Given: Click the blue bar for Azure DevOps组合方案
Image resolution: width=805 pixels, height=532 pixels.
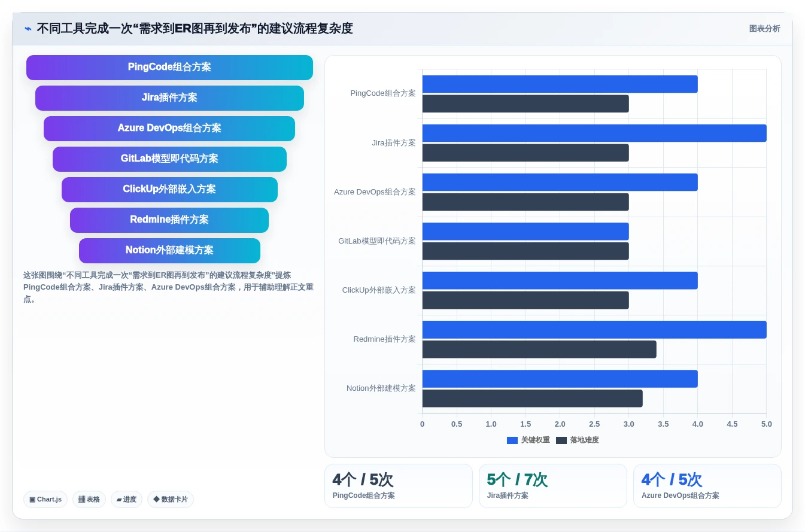Looking at the screenshot, I should click(x=560, y=182).
